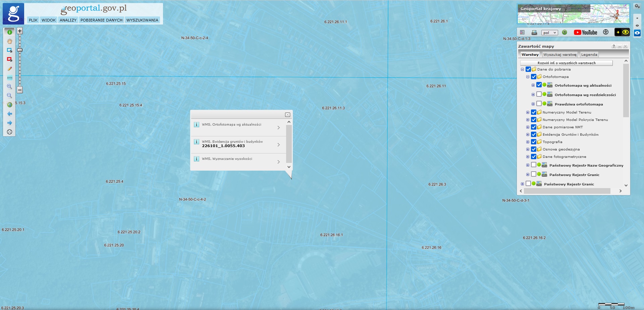Click Rozwiń inf. o wszystkich warstwach button
644x310 pixels.
566,63
